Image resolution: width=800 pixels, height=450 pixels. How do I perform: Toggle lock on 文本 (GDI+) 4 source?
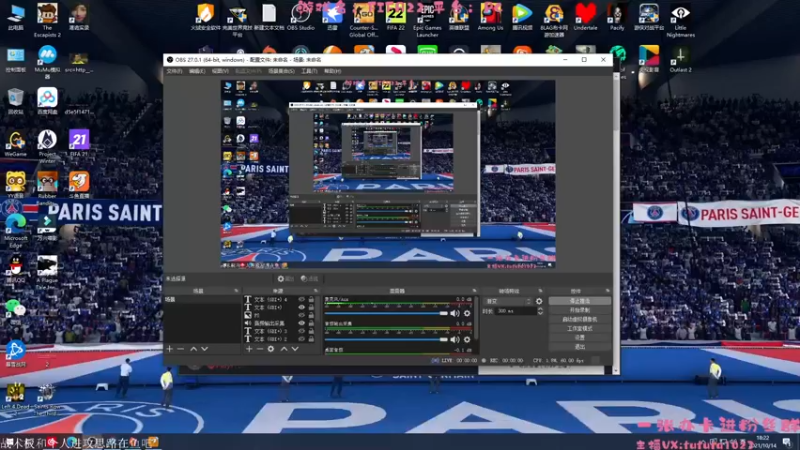click(x=311, y=300)
